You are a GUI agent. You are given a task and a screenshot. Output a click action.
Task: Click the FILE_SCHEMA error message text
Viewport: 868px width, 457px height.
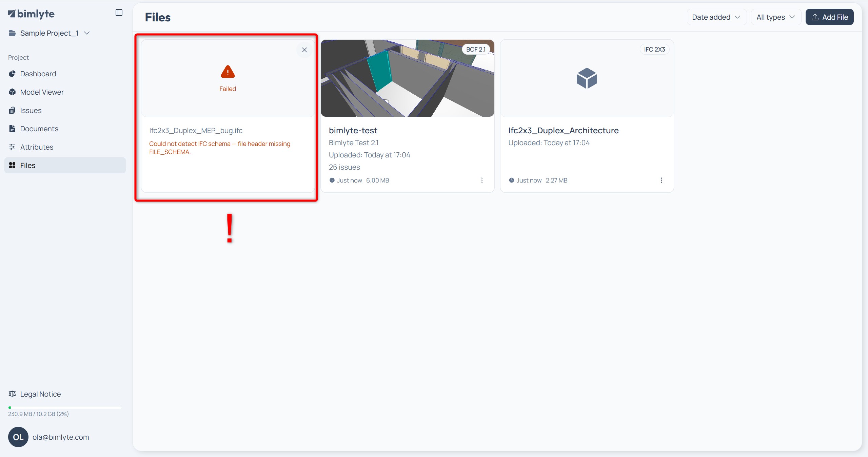pos(220,148)
